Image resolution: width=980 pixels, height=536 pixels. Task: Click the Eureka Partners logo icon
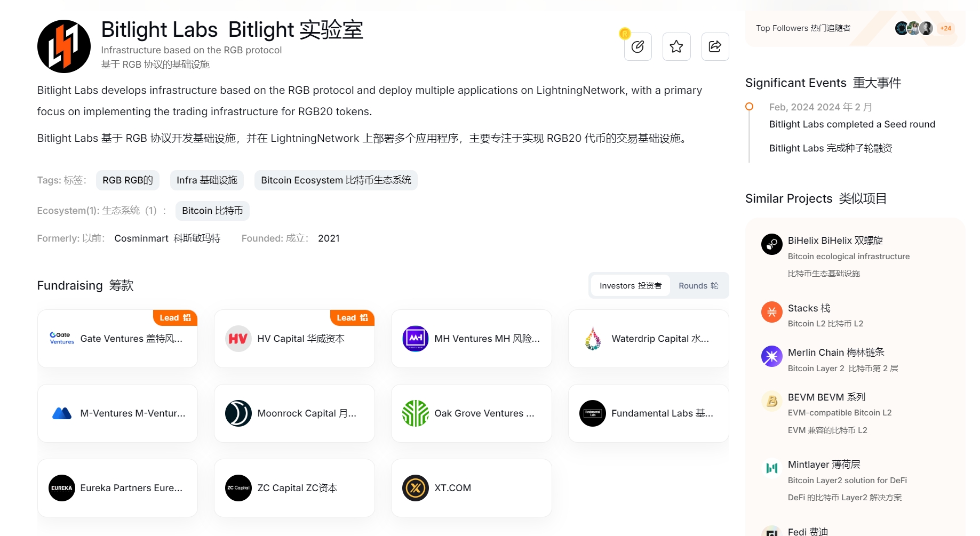pyautogui.click(x=62, y=488)
